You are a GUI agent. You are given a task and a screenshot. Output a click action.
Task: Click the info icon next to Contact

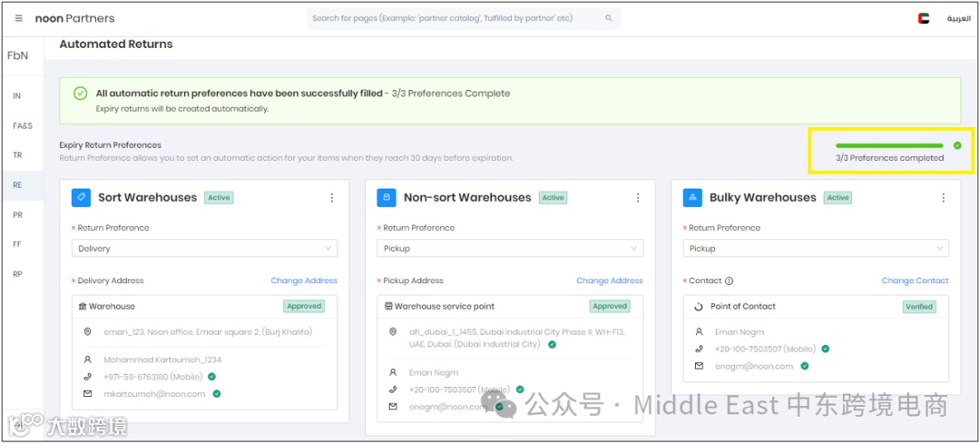pos(729,281)
